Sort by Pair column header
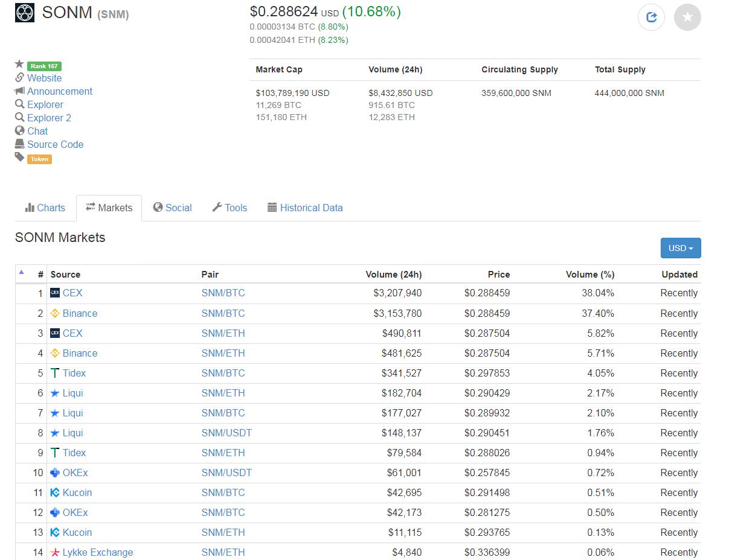This screenshot has height=560, width=732. [210, 274]
